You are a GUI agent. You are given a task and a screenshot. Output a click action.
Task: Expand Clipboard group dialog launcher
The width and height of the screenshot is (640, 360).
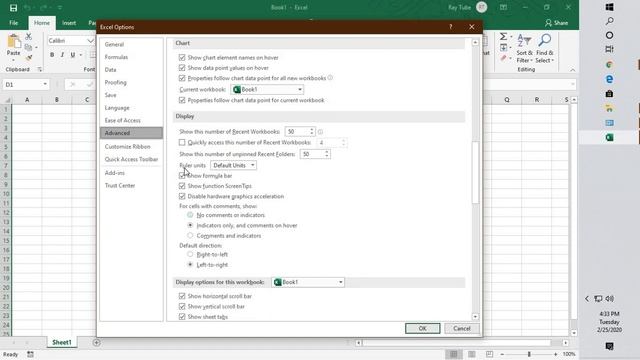40,70
